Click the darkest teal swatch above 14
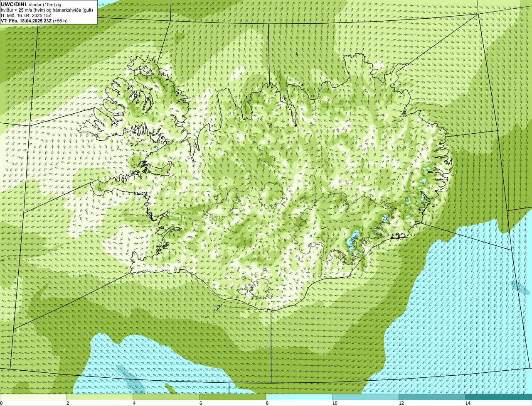 499,397
